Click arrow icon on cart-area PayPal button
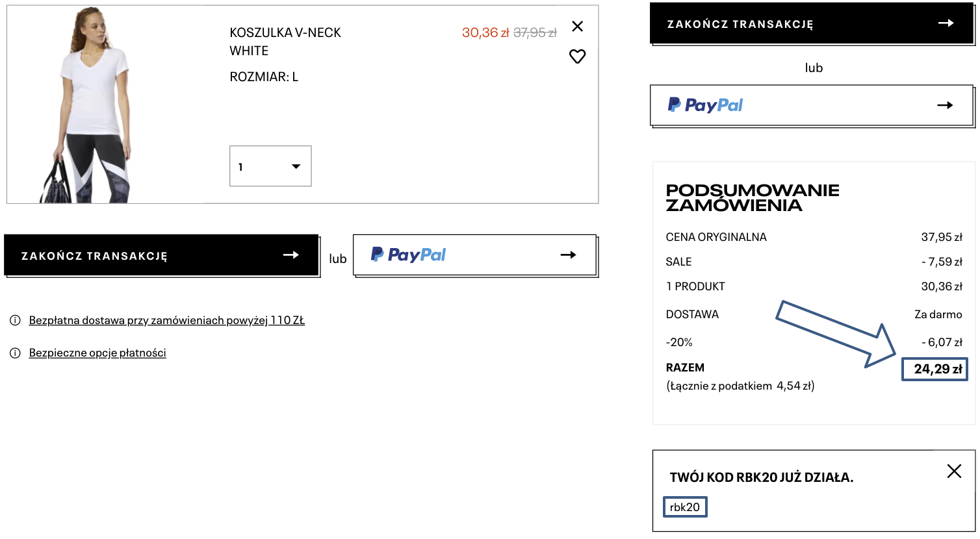 click(568, 255)
